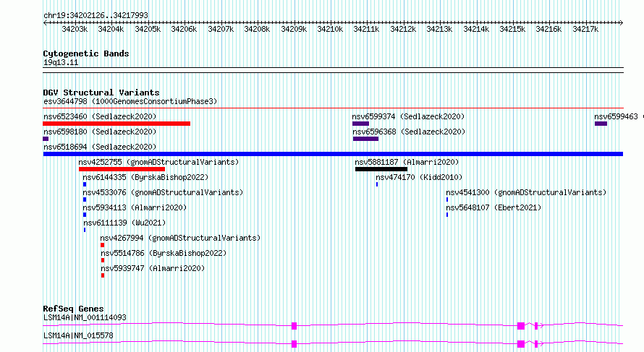Select nsv5939747 (Almarri2020) label
This screenshot has height=352, width=644.
tap(153, 268)
